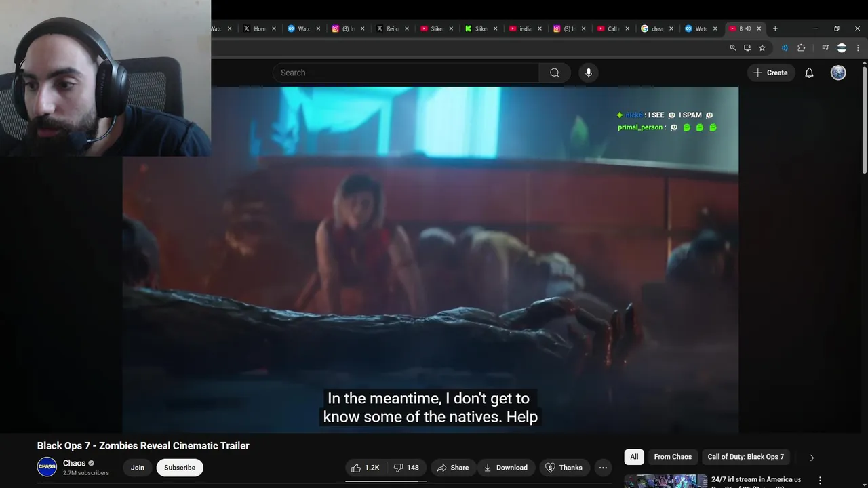Open the Chaos channel name link
The width and height of the screenshot is (868, 488).
pos(75,463)
